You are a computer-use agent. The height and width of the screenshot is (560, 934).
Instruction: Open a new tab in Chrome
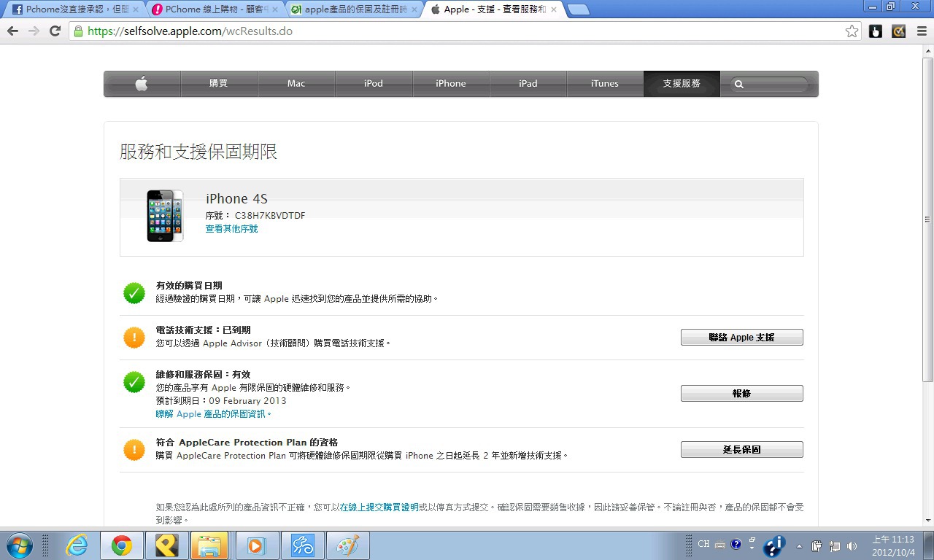pyautogui.click(x=578, y=10)
